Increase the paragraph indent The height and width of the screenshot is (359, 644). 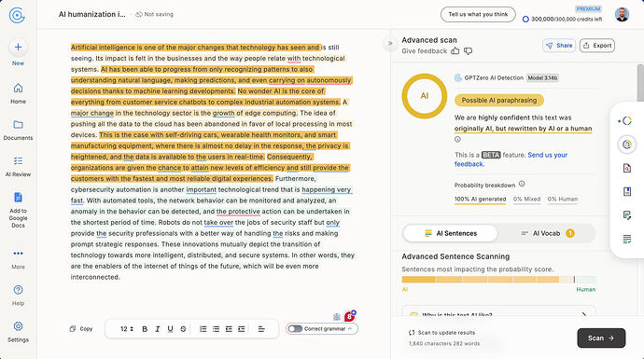pyautogui.click(x=242, y=329)
